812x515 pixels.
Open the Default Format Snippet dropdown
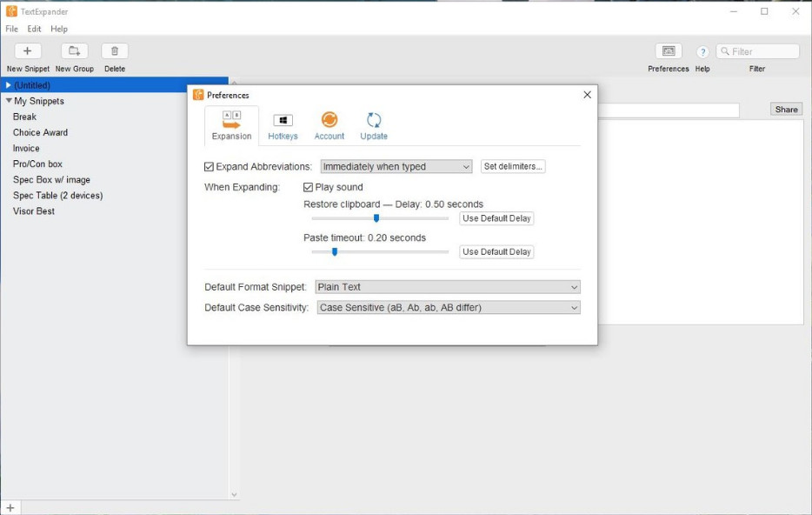pyautogui.click(x=448, y=287)
